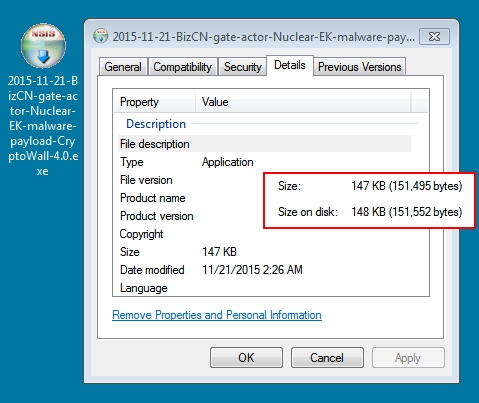This screenshot has width=479, height=403.
Task: Open the Compatibility tab
Action: (183, 67)
